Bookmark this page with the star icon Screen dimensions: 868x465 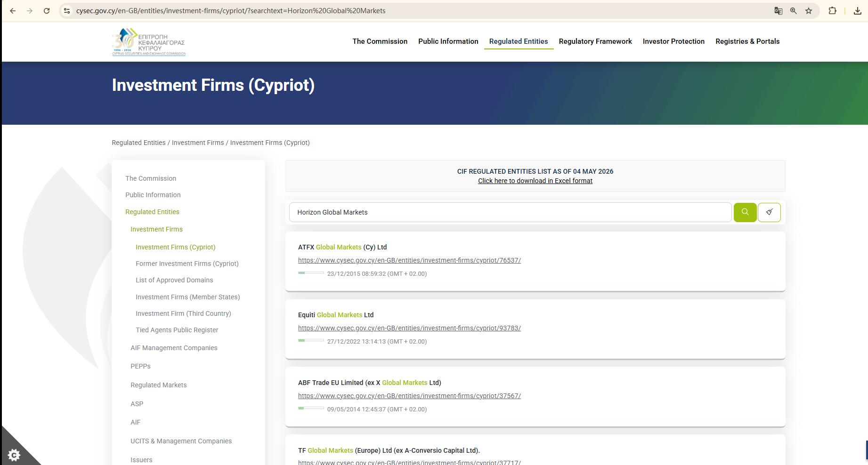809,11
